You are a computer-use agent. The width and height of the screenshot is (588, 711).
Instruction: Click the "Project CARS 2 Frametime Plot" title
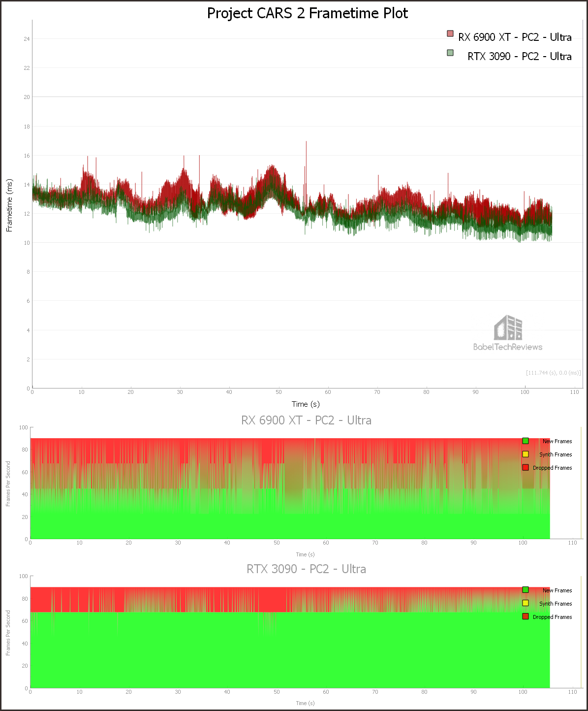[x=308, y=13]
